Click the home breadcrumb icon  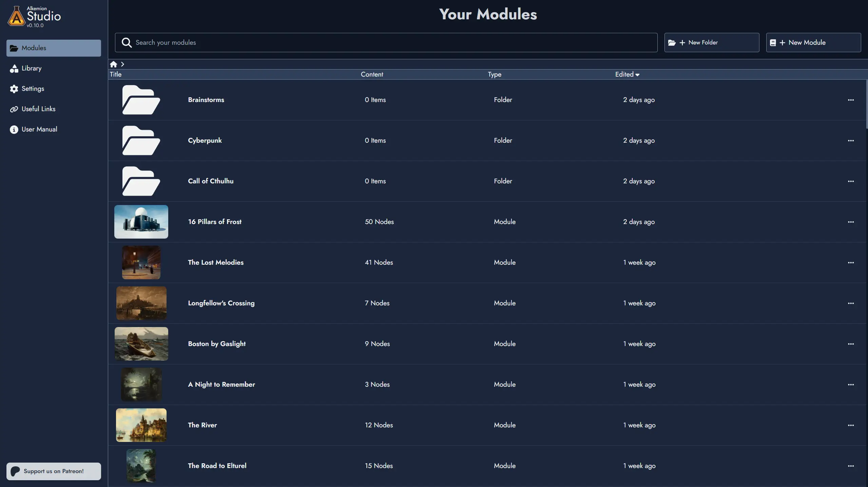pos(113,64)
